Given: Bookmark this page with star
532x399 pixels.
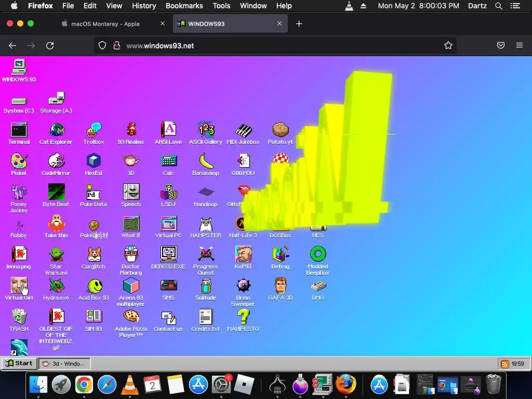Looking at the screenshot, I should click(448, 46).
